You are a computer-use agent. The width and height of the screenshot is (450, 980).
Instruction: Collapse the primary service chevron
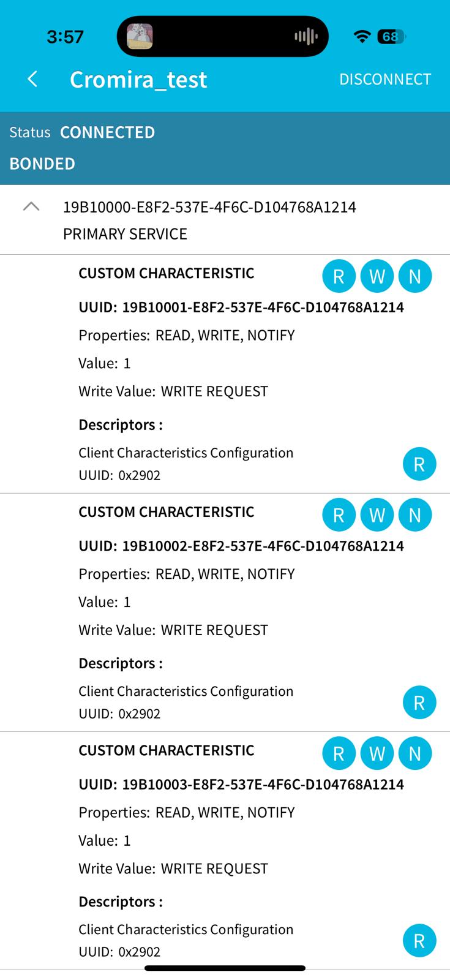click(31, 207)
